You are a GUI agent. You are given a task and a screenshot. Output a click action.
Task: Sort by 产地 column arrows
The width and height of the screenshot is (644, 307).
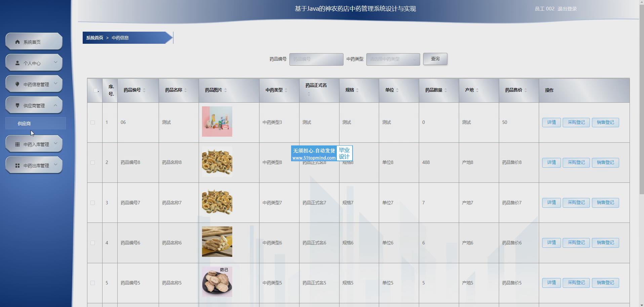click(x=477, y=90)
